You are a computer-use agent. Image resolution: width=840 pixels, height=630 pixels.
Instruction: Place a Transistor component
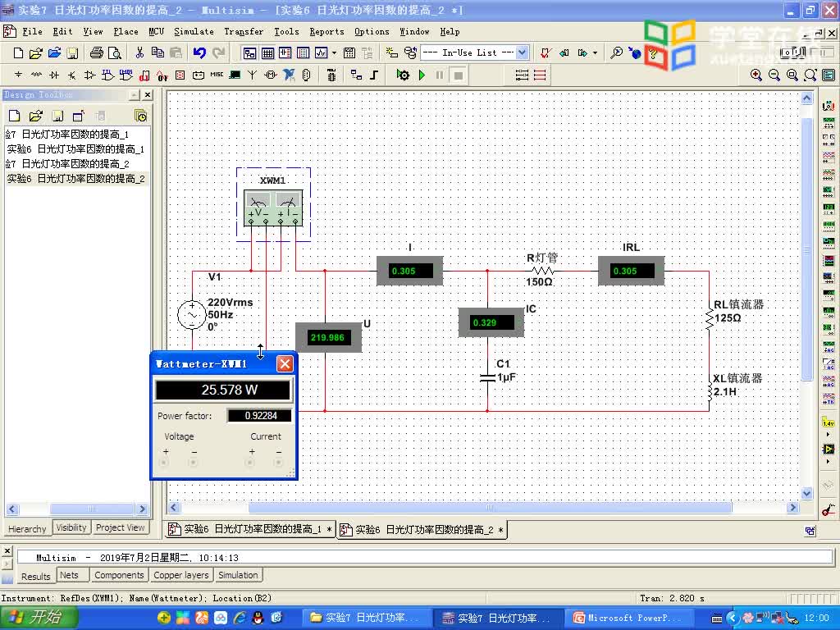[x=72, y=75]
